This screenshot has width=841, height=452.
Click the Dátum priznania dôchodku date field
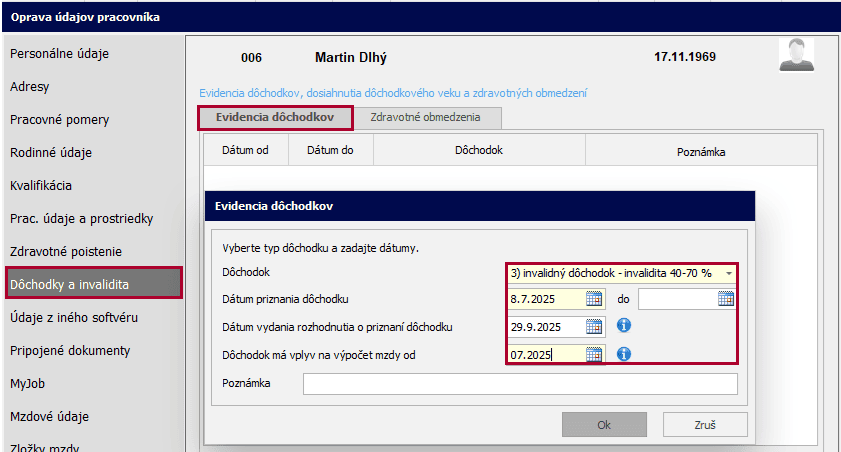point(544,299)
